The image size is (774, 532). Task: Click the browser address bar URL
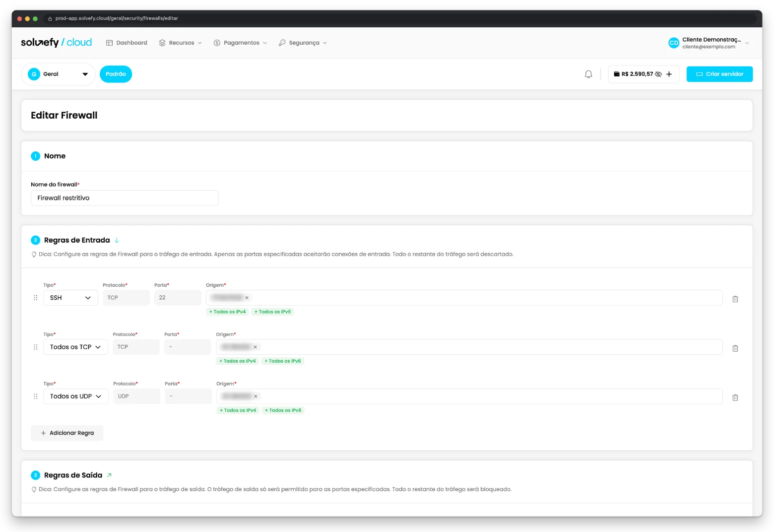(117, 18)
